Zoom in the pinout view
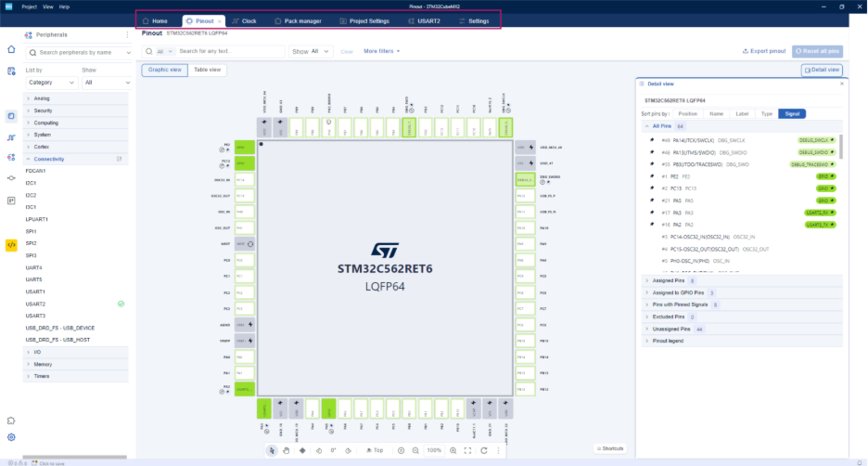The image size is (868, 466). click(453, 450)
